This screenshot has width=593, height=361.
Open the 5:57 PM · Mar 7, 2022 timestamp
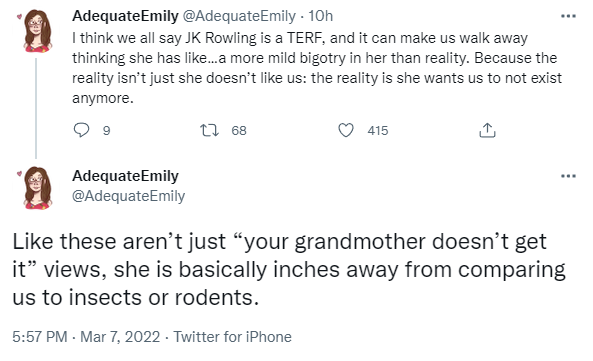click(x=86, y=336)
